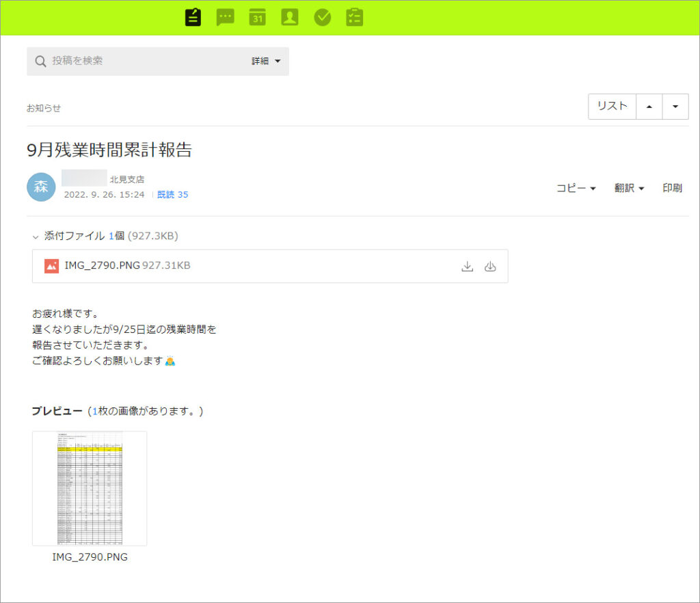Collapse the 添付ファイル attachment section
Screen dimensions: 700x603
tap(36, 236)
